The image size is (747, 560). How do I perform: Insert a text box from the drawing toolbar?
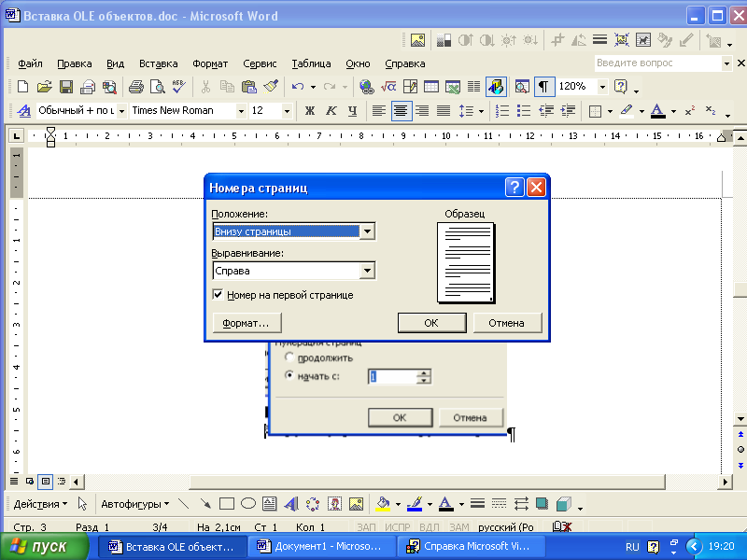(x=269, y=504)
